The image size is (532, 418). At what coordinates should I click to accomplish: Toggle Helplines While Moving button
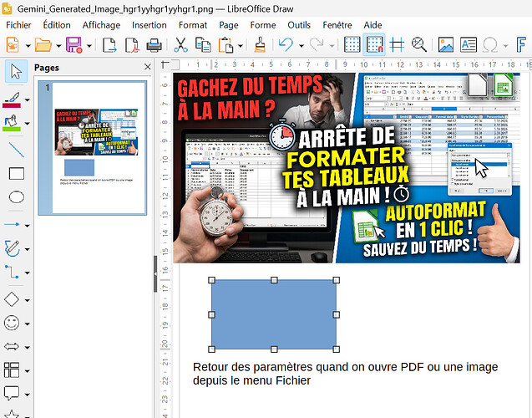coord(397,45)
